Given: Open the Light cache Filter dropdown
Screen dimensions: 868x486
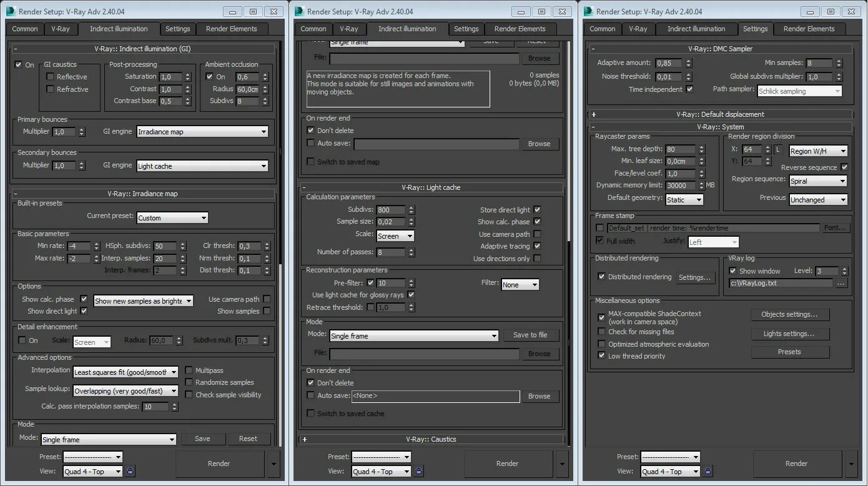Looking at the screenshot, I should [520, 284].
